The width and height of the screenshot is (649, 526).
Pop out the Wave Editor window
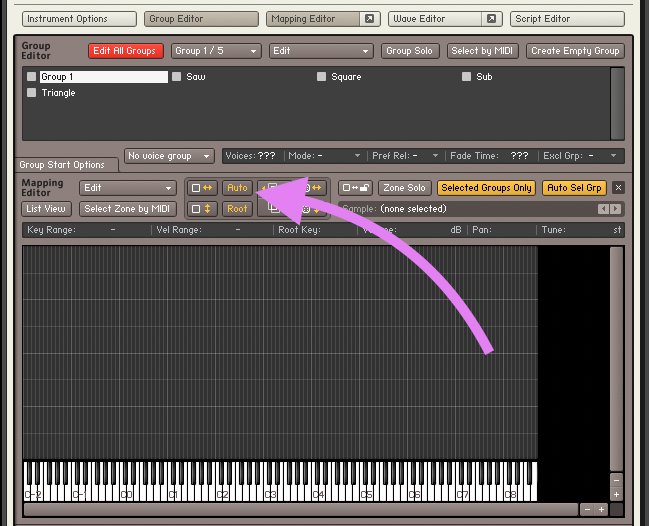tap(491, 19)
